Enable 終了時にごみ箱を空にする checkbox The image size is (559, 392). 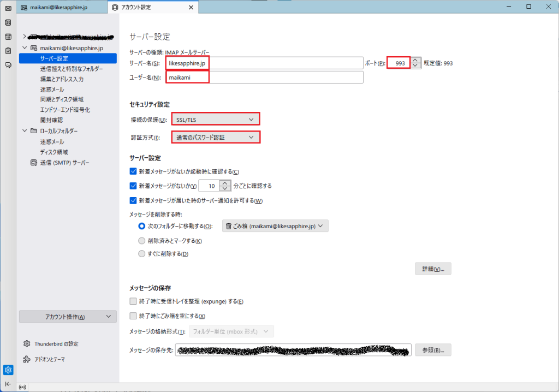133,316
